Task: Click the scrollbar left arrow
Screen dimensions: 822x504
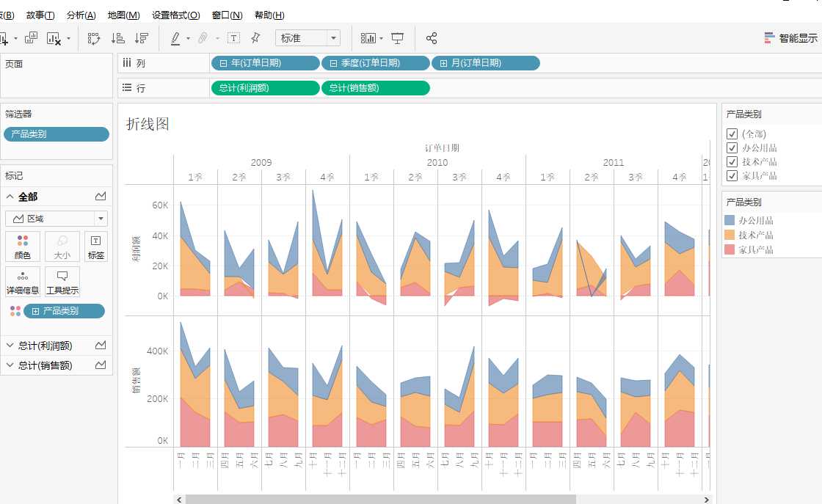Action: pyautogui.click(x=179, y=500)
